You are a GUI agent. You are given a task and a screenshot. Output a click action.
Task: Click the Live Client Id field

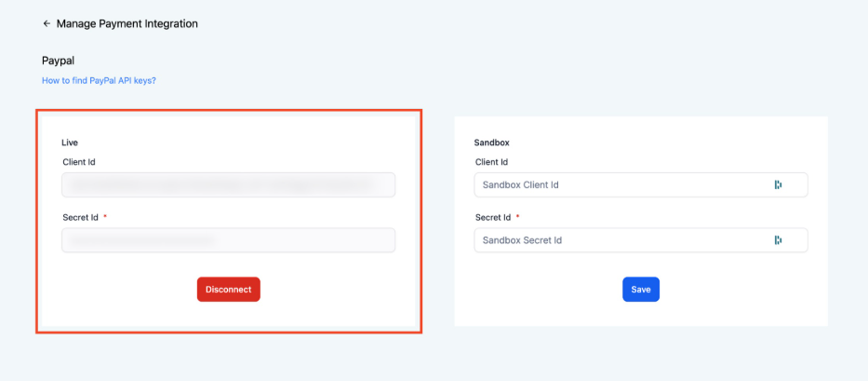click(x=228, y=184)
